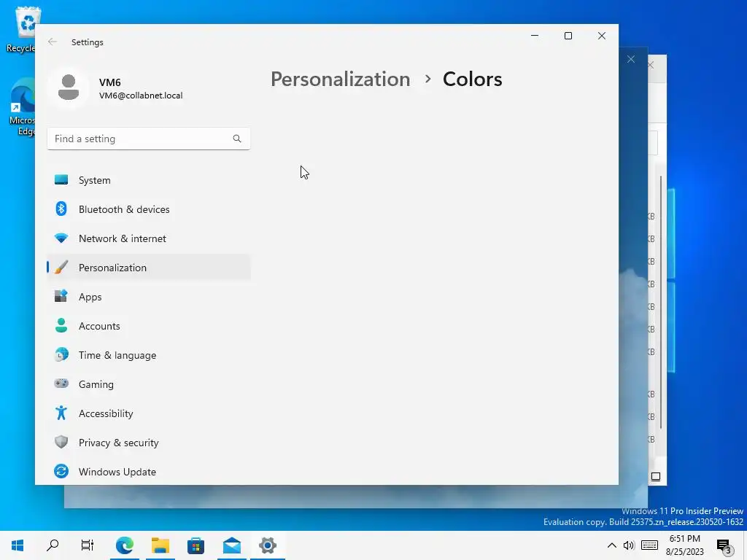747x560 pixels.
Task: Open taskbar Search
Action: click(53, 545)
